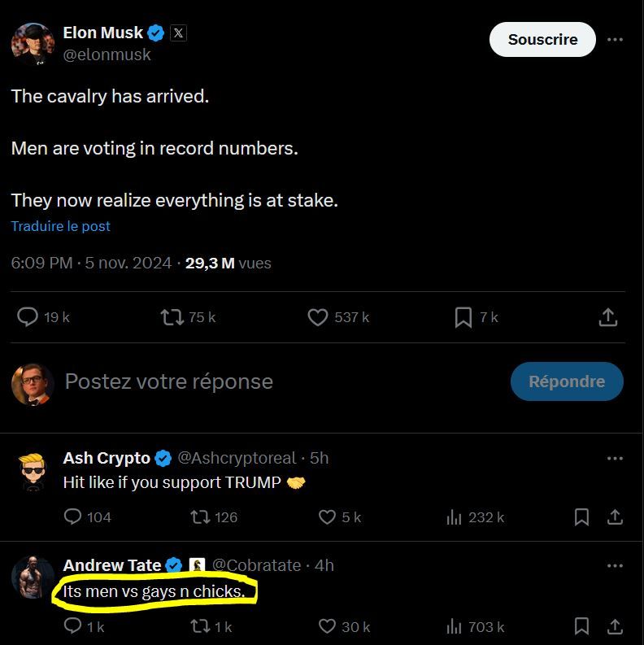
Task: Open more options menu on main post
Action: coord(616,39)
